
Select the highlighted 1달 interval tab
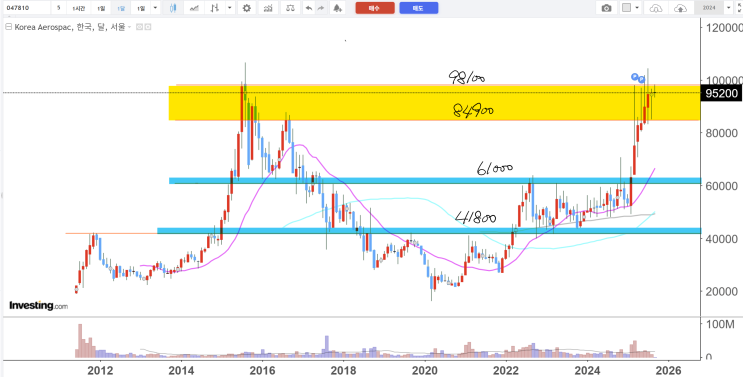click(x=121, y=8)
